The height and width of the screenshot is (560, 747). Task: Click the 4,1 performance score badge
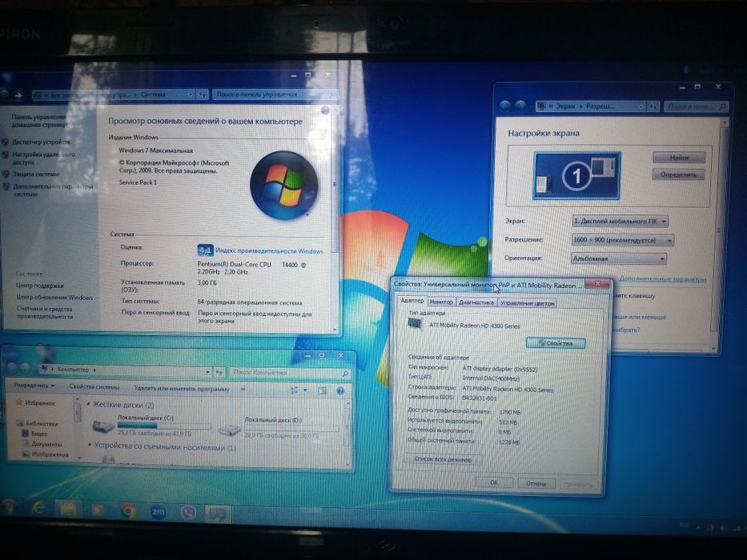tap(205, 250)
